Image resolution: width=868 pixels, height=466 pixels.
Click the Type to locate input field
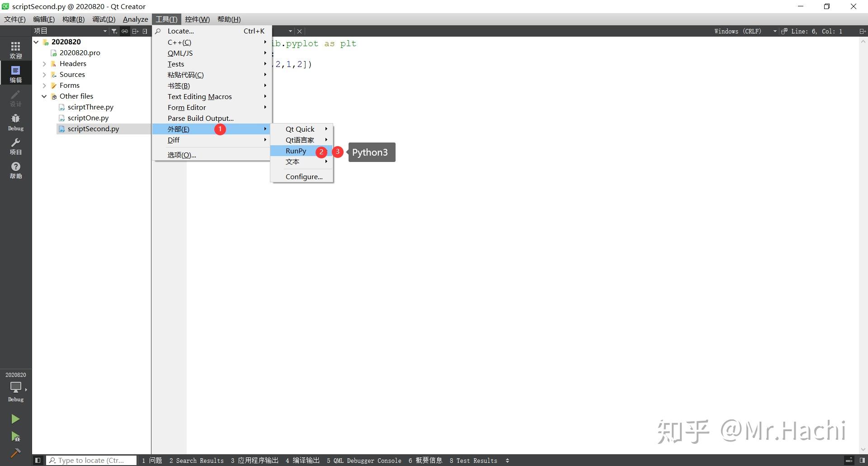92,461
